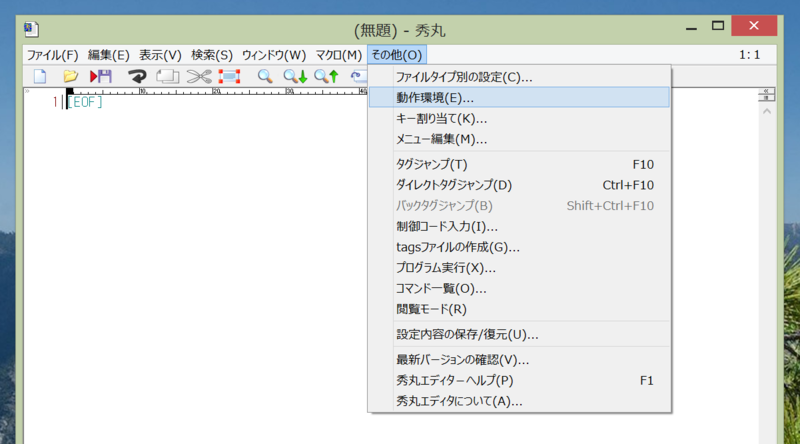Open the ウィンドウ(W) menu
This screenshot has width=800, height=444.
click(x=274, y=55)
